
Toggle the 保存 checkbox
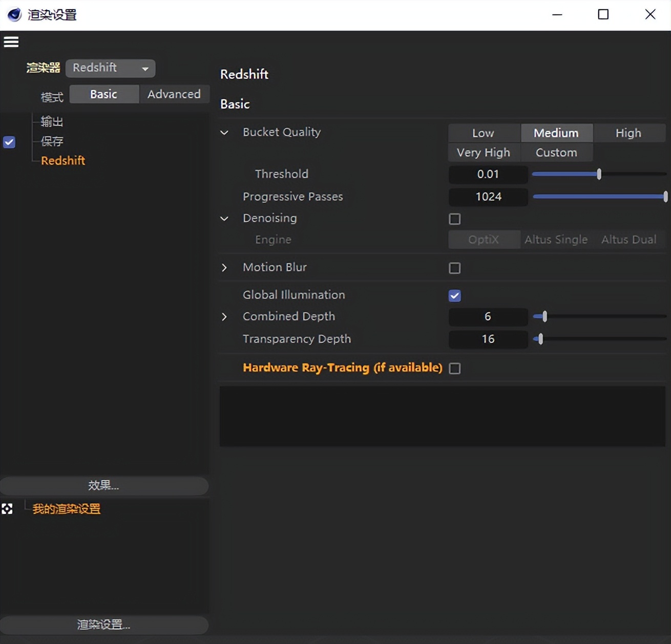[x=9, y=142]
